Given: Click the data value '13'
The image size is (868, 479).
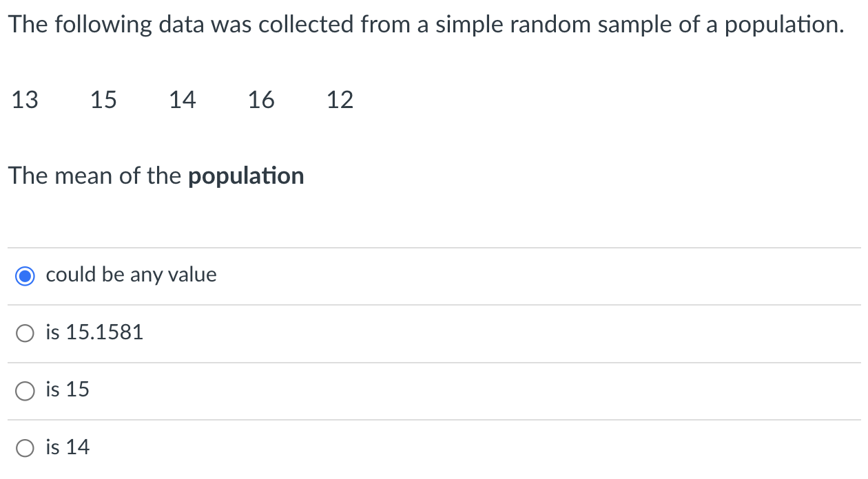Looking at the screenshot, I should (25, 100).
